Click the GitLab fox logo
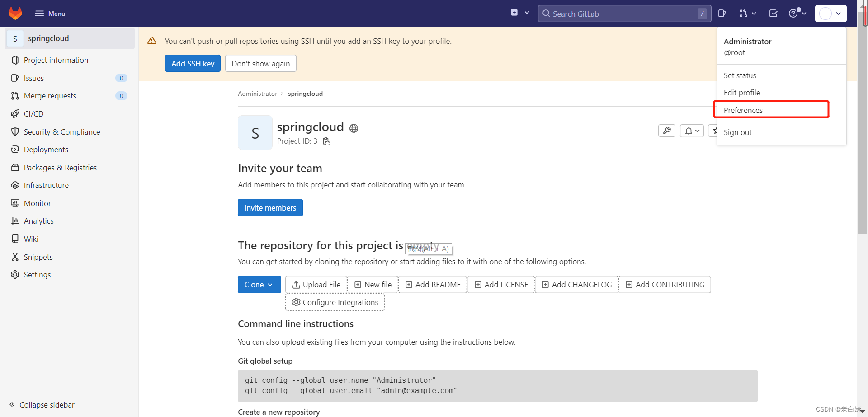 (x=15, y=13)
